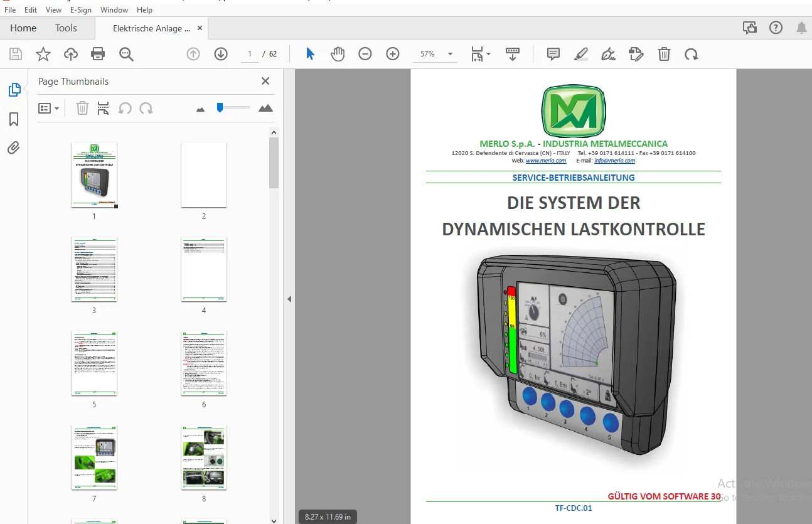Go to previous page arrow
This screenshot has width=812, height=524.
(x=193, y=54)
